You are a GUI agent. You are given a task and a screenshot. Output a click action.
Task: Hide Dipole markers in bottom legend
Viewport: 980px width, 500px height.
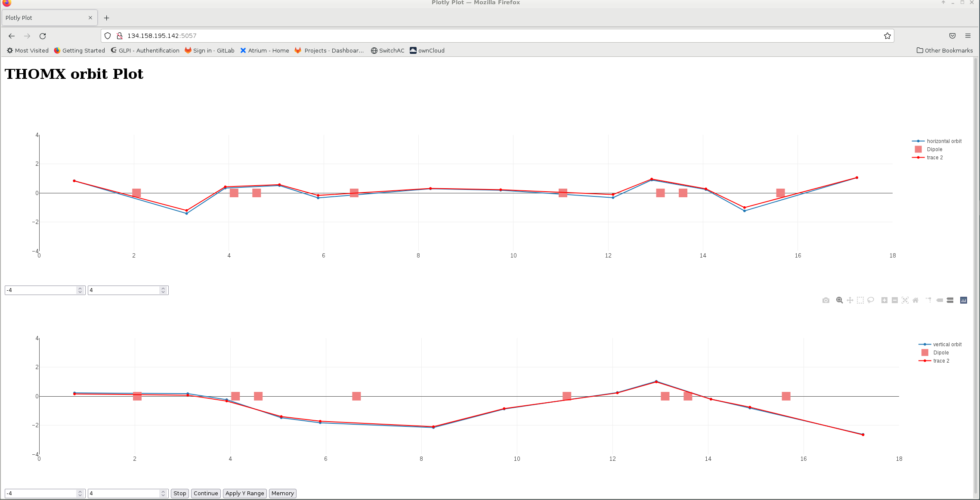(941, 353)
